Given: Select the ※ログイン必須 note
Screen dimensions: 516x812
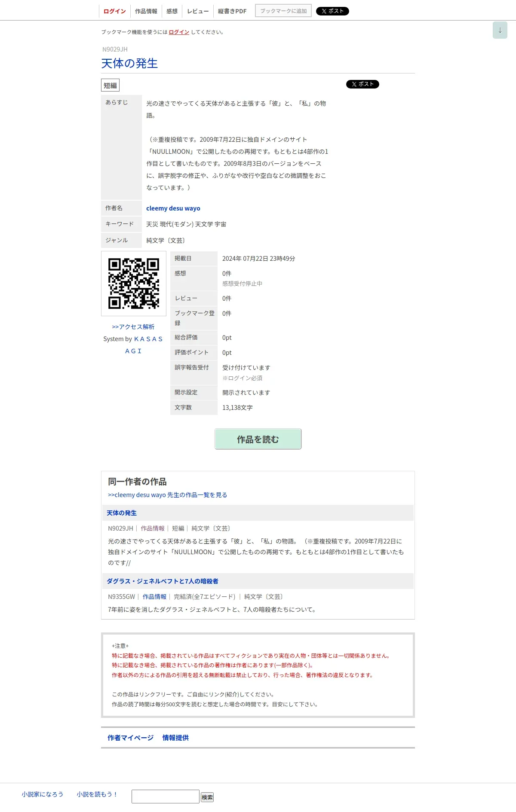Looking at the screenshot, I should pos(242,378).
